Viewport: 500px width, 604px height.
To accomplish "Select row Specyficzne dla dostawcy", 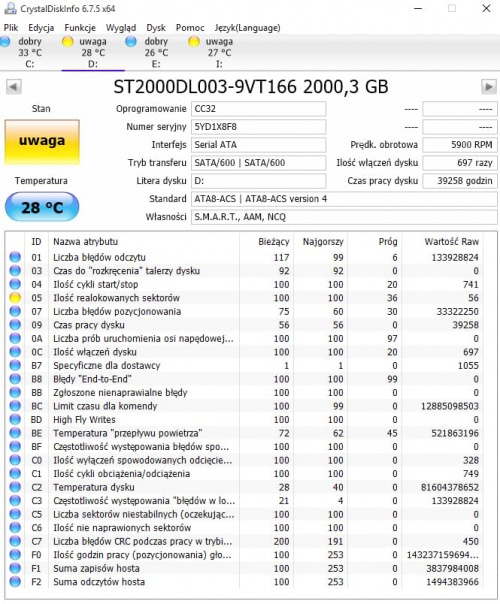I will tap(245, 366).
